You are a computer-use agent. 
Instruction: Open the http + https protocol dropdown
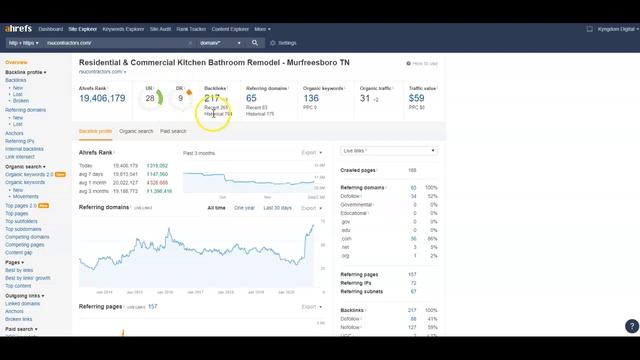(24, 43)
